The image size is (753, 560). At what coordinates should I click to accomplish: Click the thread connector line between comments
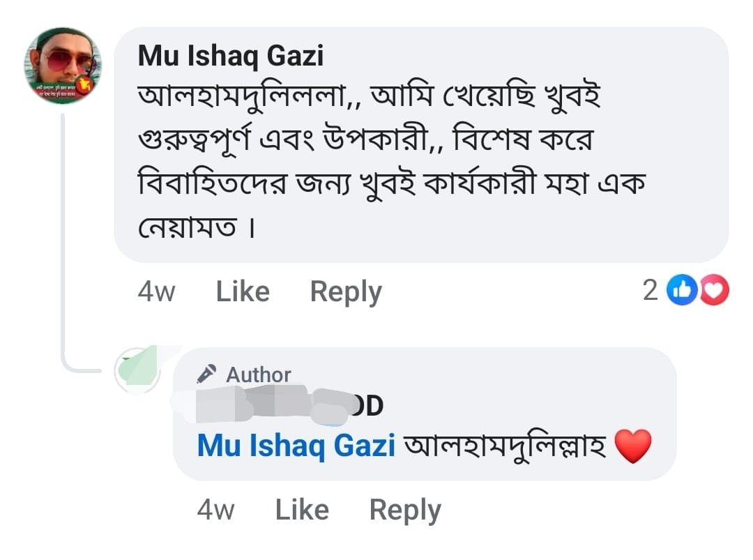click(x=63, y=244)
